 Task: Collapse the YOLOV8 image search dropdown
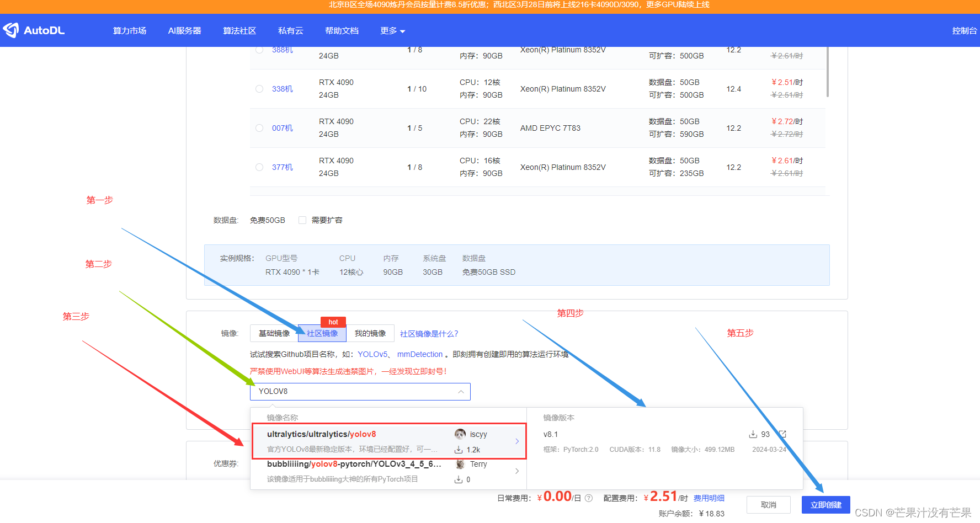coord(461,392)
